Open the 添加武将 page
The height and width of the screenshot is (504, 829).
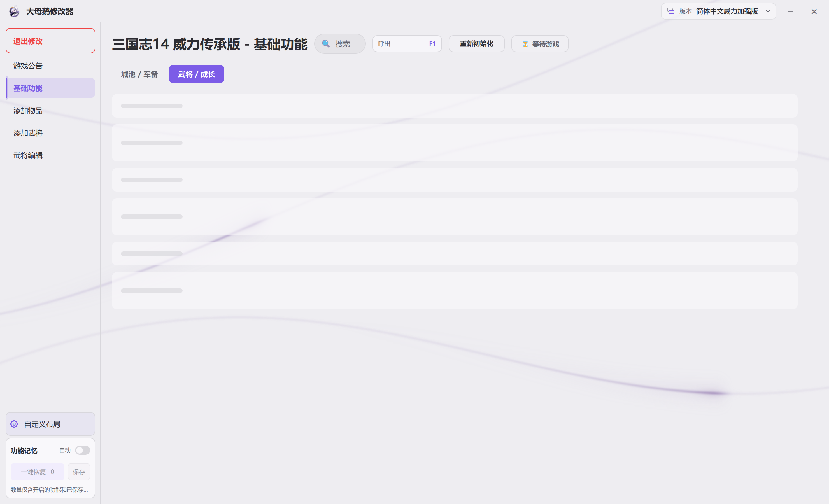(50, 133)
